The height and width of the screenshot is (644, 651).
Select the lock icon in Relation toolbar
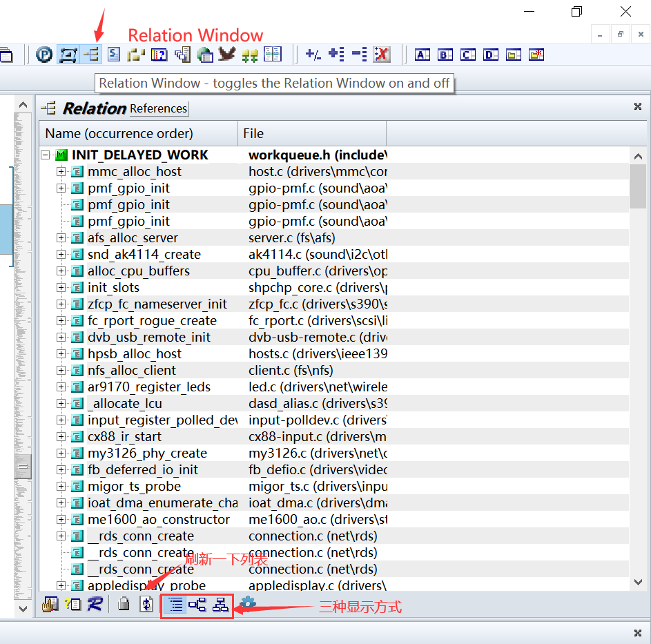click(x=125, y=604)
